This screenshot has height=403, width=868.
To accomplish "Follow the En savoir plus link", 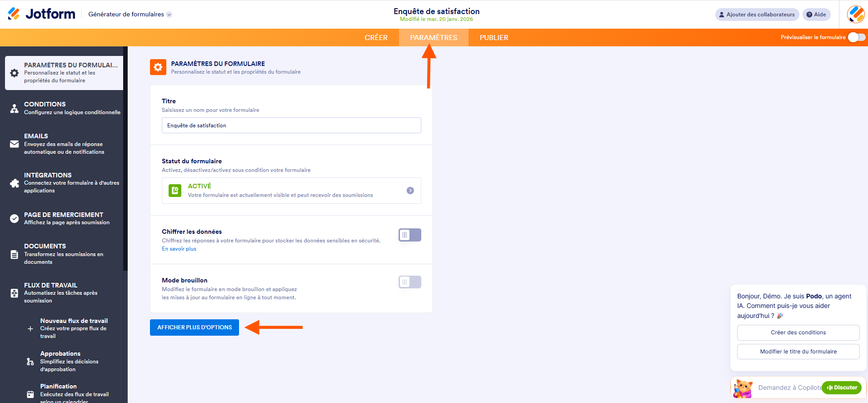I will (179, 249).
